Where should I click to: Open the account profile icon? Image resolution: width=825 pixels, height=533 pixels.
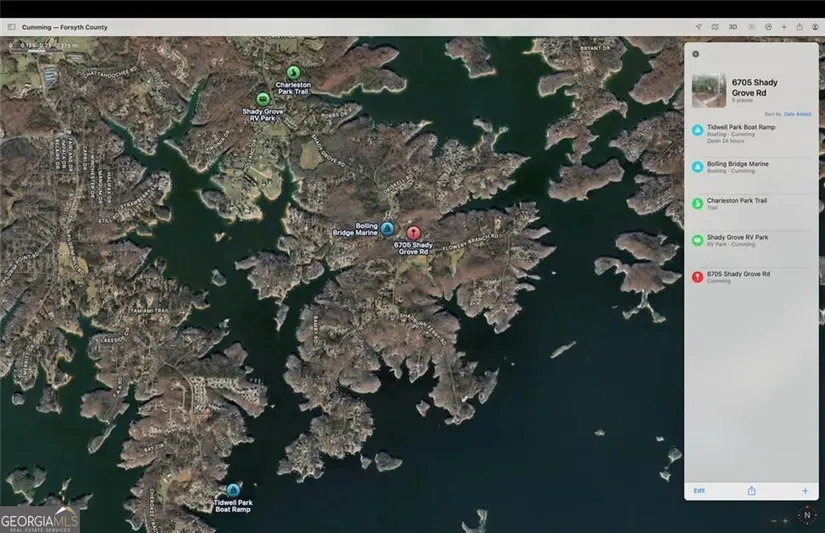click(814, 27)
